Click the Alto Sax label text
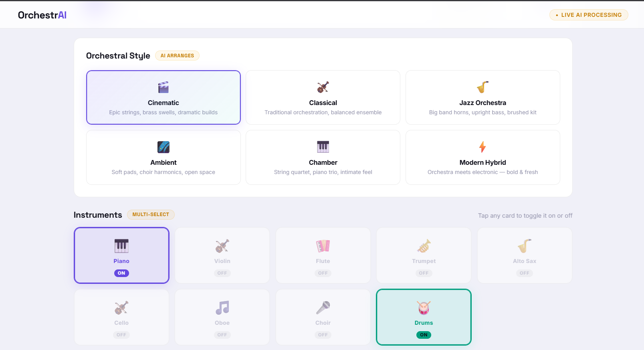Viewport: 644px width, 350px height. 525,261
